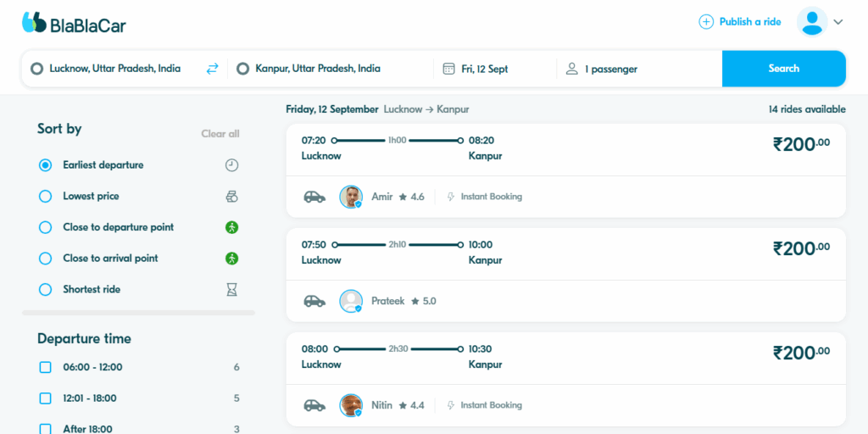Check the 06:00 - 12:00 departure filter
The height and width of the screenshot is (434, 868).
coord(46,367)
